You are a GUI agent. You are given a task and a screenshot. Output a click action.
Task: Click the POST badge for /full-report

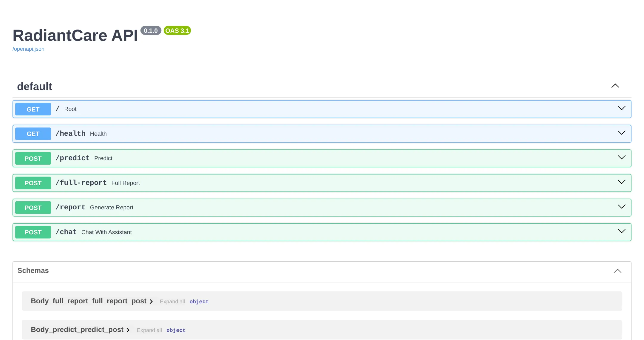coord(33,183)
